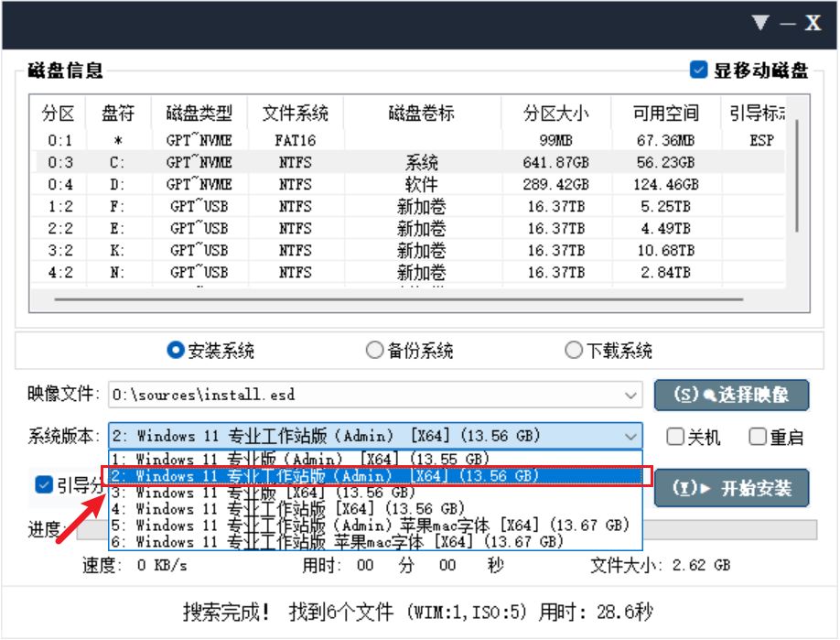Enable the 关机 checkbox

675,437
